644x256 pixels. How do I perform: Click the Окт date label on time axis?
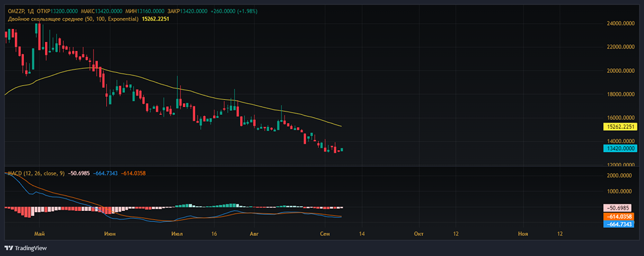click(419, 234)
